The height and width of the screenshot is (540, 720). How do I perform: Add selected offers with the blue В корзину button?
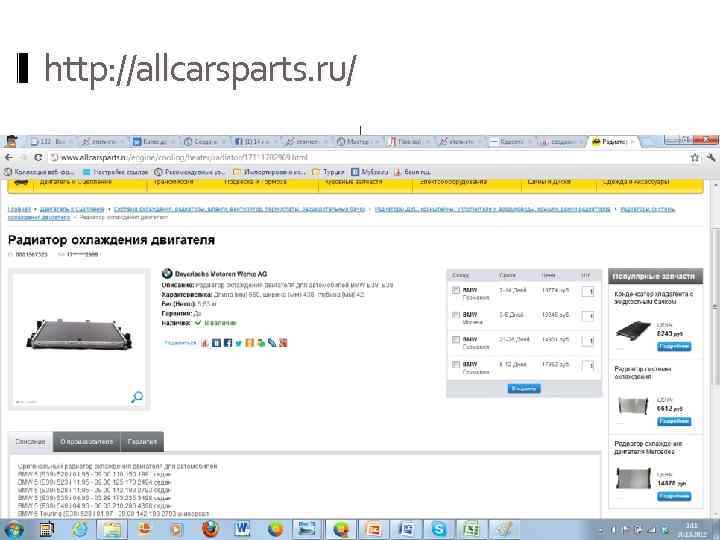click(524, 389)
